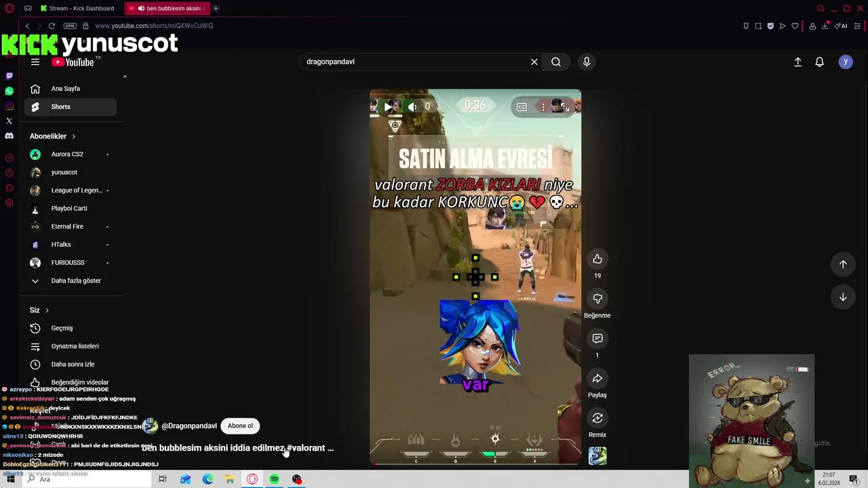Screen dimensions: 868x488
Task: Seek on the short's progress bar
Action: pos(475,464)
